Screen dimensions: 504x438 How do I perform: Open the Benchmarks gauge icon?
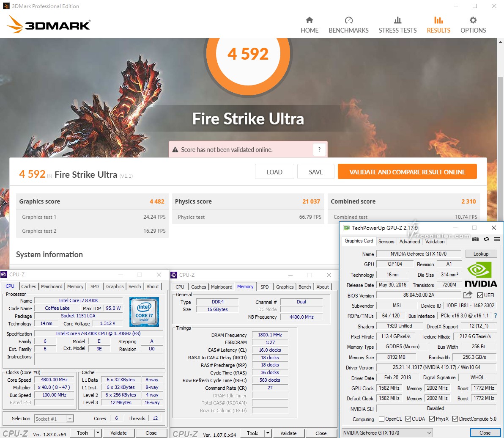click(348, 20)
